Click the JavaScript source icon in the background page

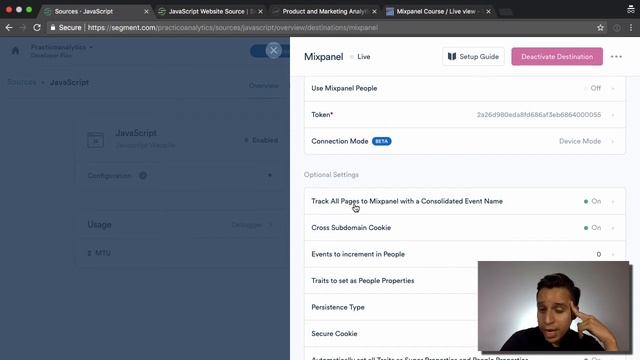pyautogui.click(x=96, y=140)
